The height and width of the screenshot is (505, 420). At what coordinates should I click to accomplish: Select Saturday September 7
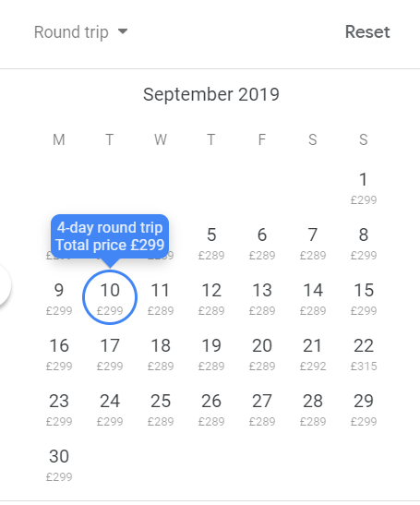(x=313, y=242)
